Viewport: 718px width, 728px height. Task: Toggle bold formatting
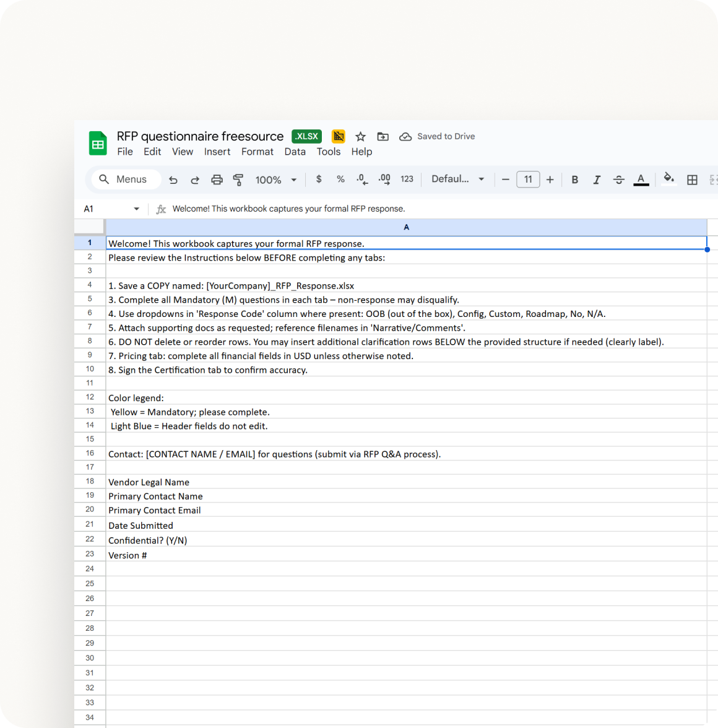tap(574, 180)
